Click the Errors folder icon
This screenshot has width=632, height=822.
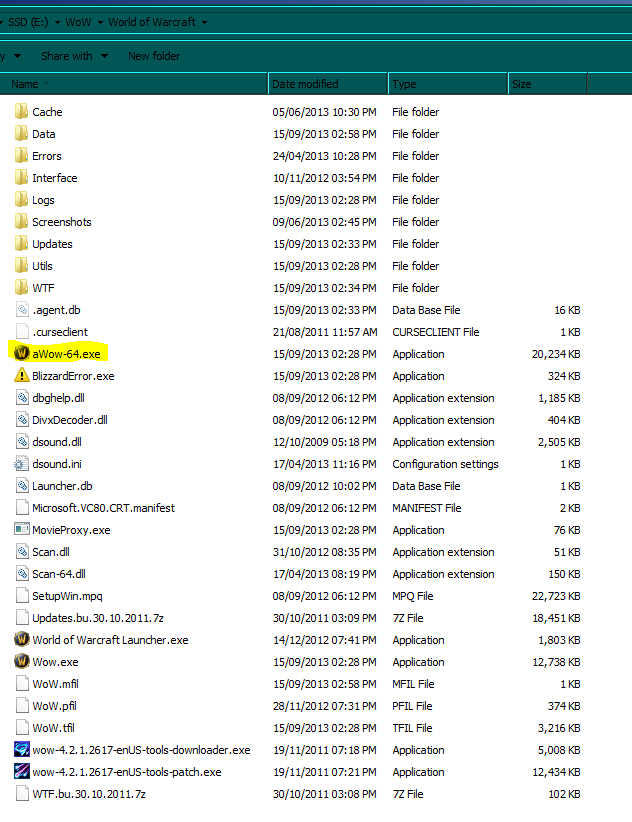(x=21, y=156)
